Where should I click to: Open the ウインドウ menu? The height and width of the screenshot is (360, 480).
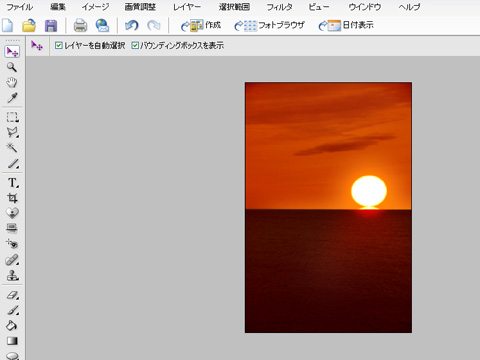(364, 7)
